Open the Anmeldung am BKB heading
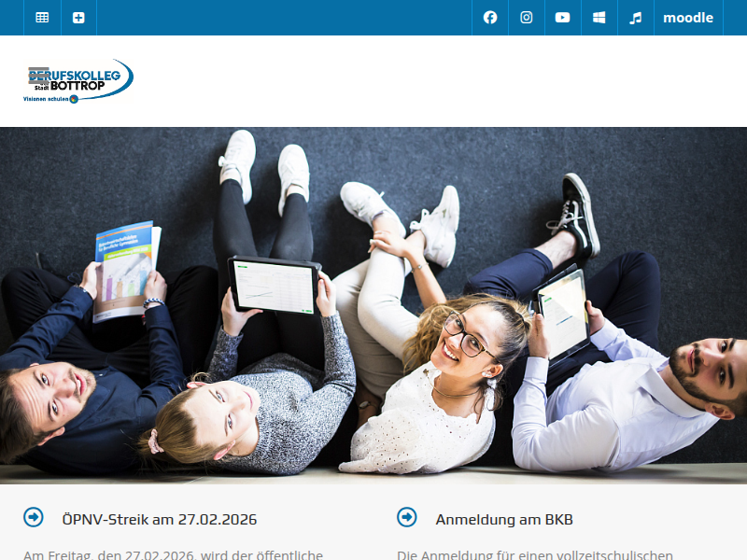Viewport: 747px width, 560px height. coord(504,519)
